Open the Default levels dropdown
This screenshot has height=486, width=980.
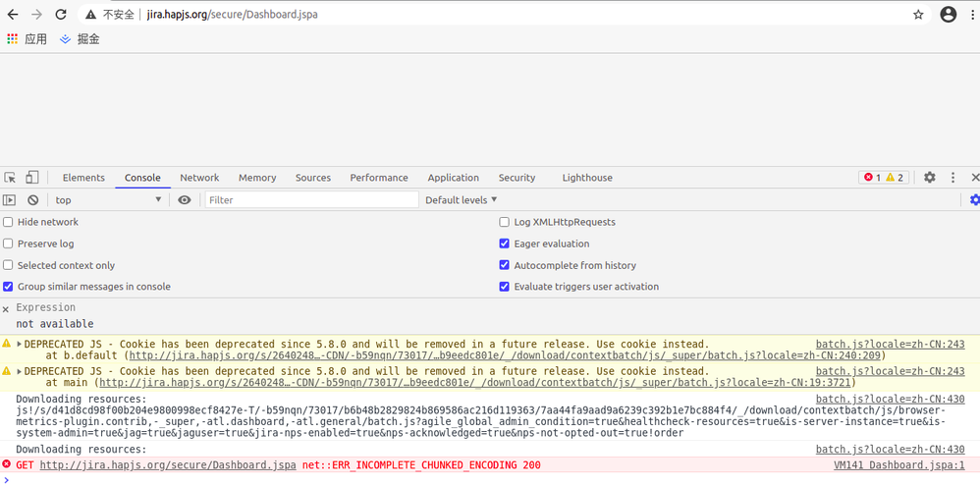(462, 200)
